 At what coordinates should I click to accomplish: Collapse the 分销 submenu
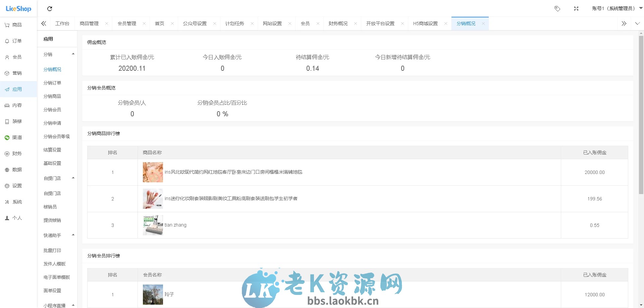(73, 54)
